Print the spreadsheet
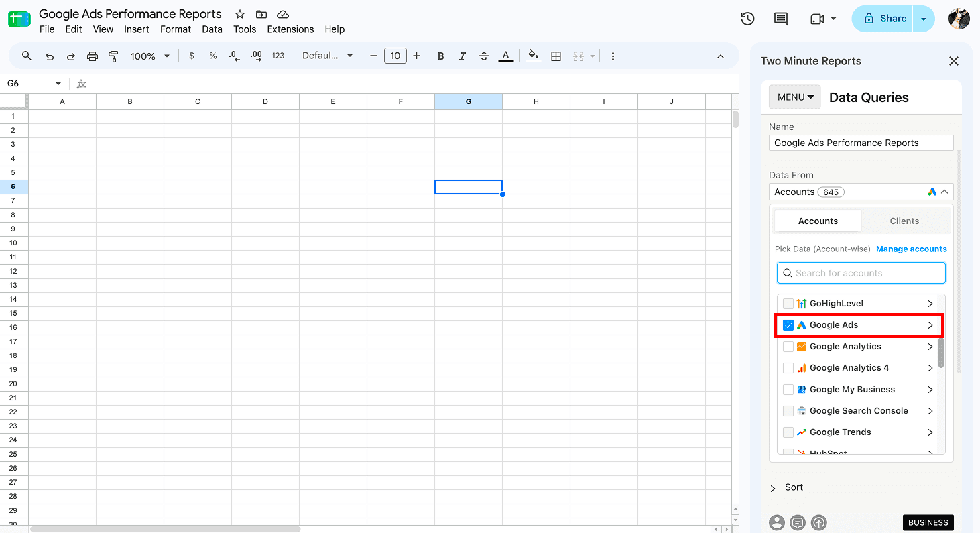Screen dimensions: 980x533 [x=93, y=56]
